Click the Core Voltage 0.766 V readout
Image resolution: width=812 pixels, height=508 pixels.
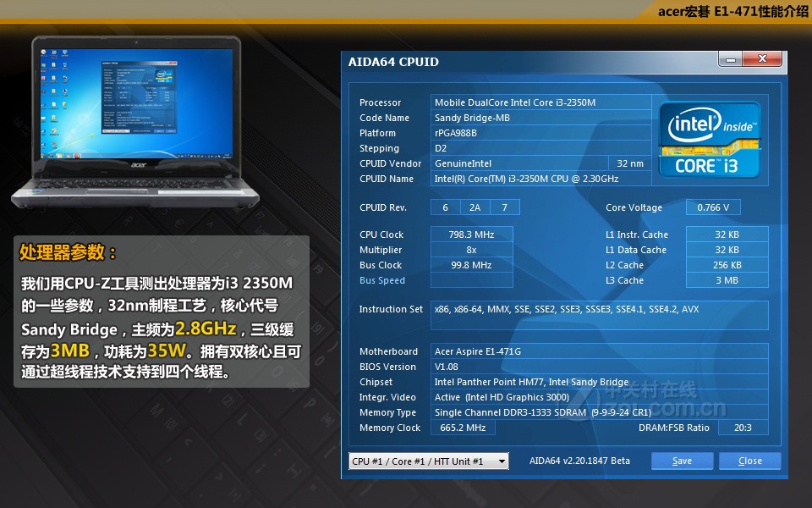click(713, 207)
